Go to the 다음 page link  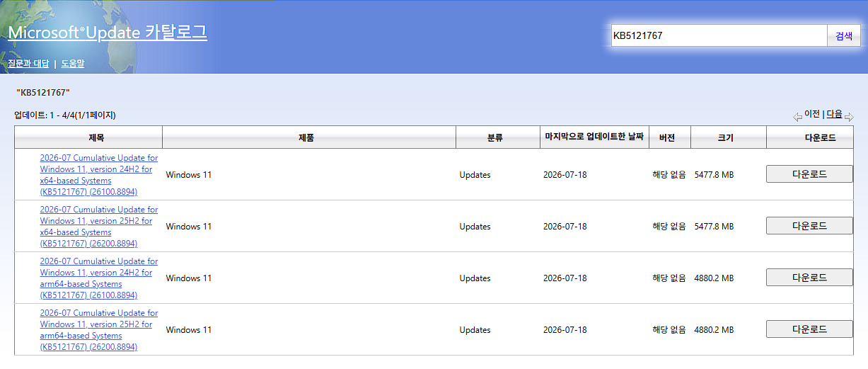[835, 114]
